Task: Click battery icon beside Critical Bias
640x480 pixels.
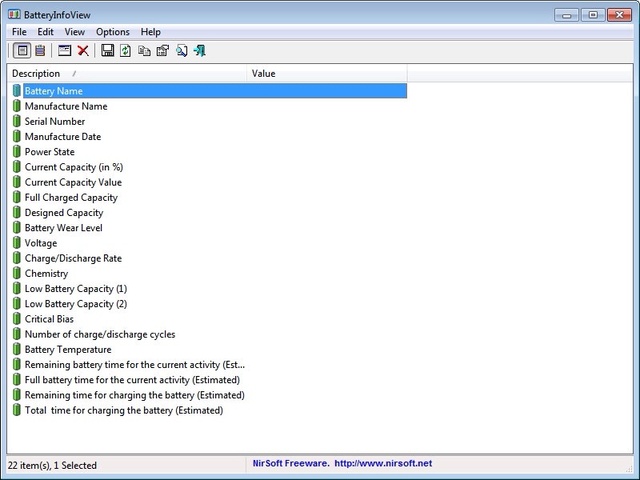Action: 16,319
